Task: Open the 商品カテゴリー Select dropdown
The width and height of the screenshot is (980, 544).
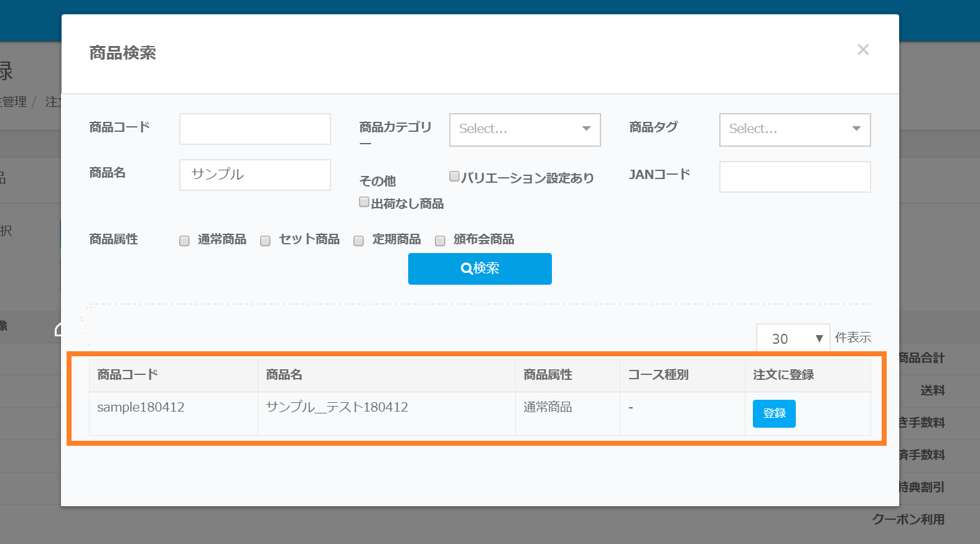Action: click(525, 129)
